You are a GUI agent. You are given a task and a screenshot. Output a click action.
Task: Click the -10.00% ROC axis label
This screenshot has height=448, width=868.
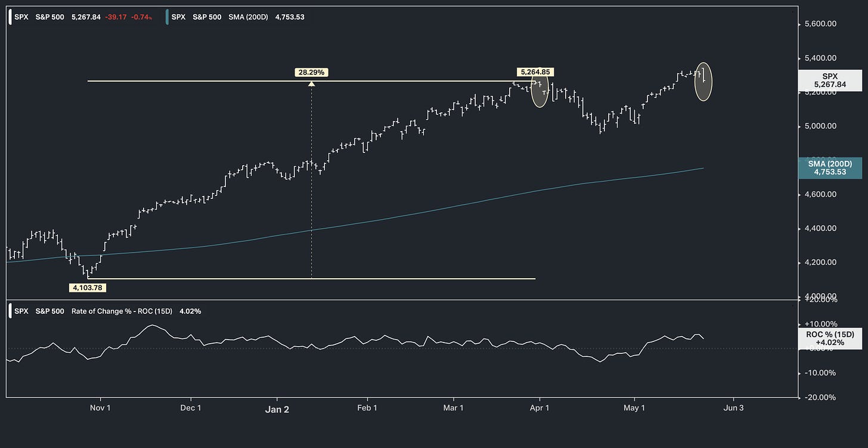coord(821,373)
